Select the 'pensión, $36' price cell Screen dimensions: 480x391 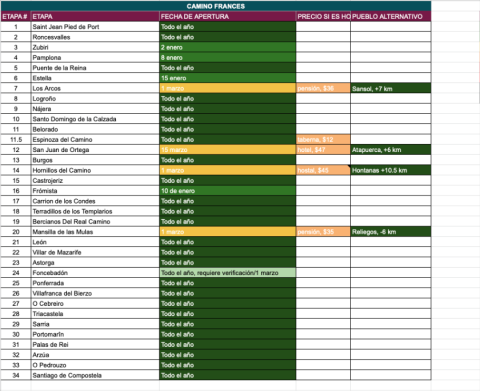click(323, 88)
